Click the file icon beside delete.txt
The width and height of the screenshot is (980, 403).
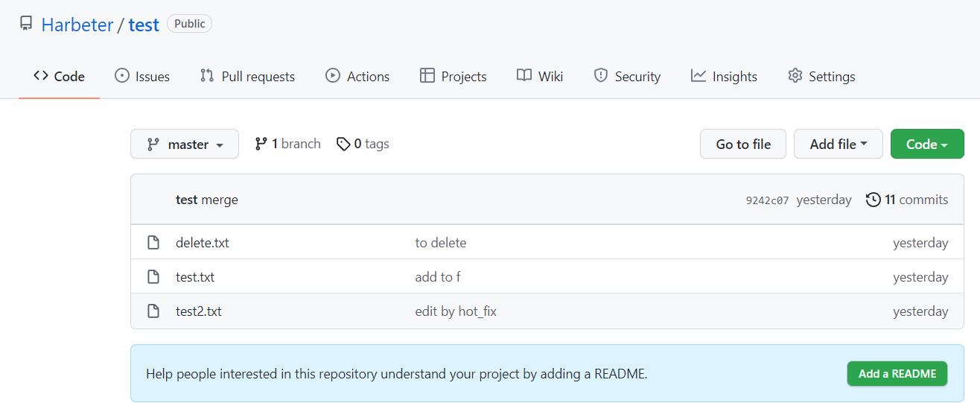click(153, 243)
